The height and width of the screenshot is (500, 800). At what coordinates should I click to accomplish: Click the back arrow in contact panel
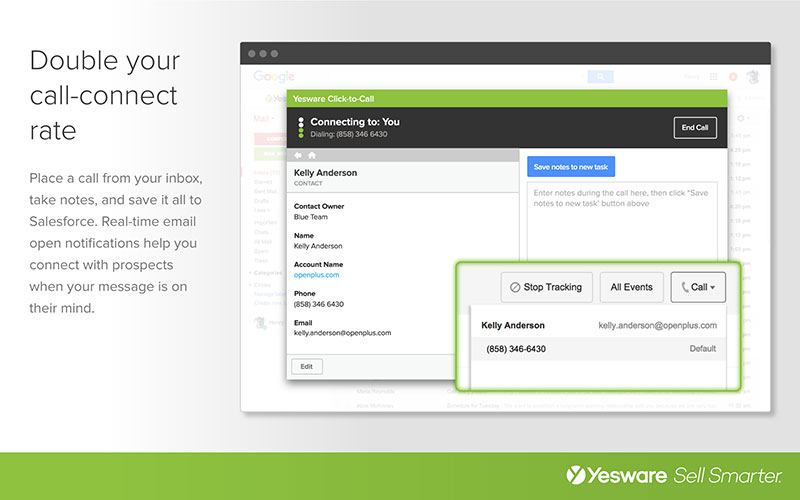pyautogui.click(x=297, y=155)
